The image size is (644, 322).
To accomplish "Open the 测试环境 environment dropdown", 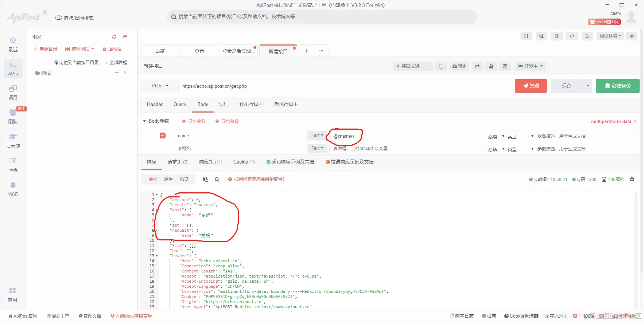I will (610, 36).
